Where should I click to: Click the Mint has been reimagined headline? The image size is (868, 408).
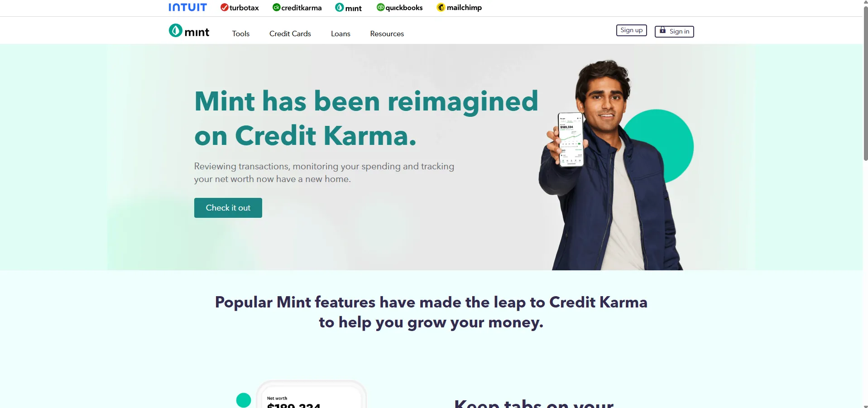(366, 118)
